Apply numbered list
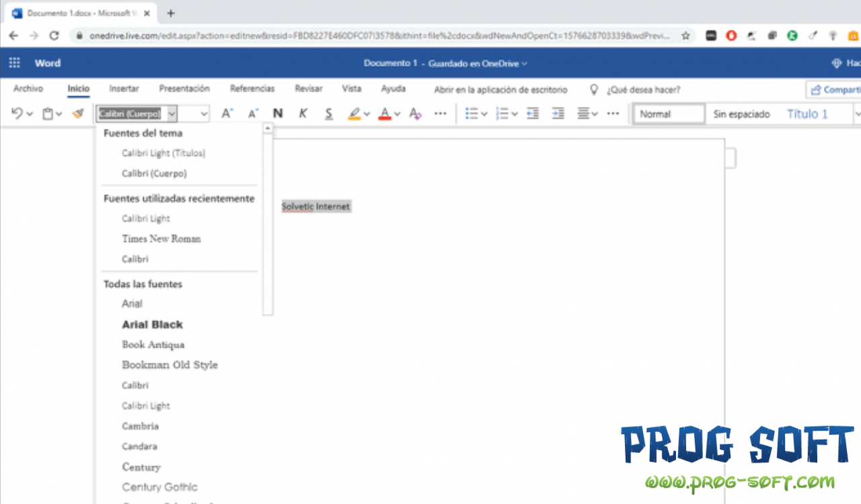The image size is (861, 504). click(x=502, y=114)
